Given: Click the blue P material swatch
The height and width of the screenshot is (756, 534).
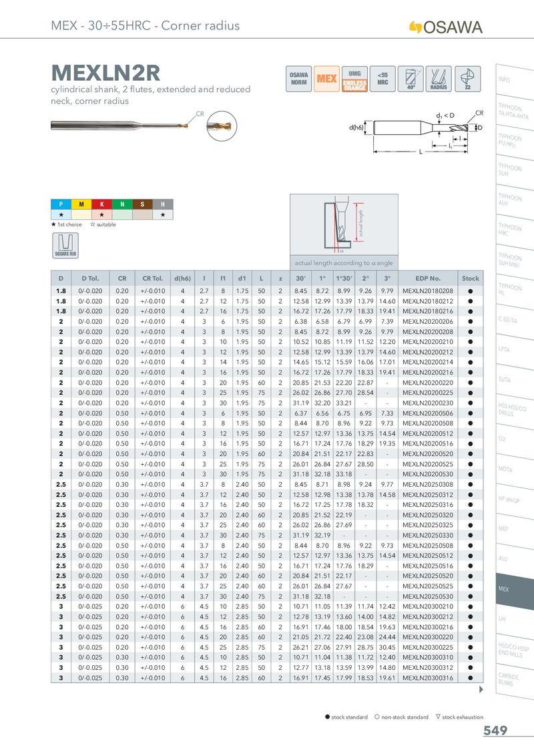Looking at the screenshot, I should click(x=61, y=204).
